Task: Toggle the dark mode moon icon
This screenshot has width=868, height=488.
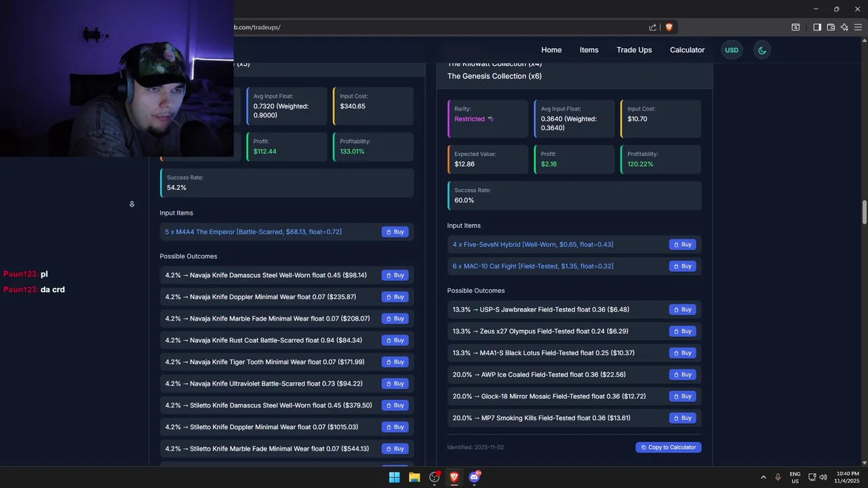Action: tap(762, 50)
